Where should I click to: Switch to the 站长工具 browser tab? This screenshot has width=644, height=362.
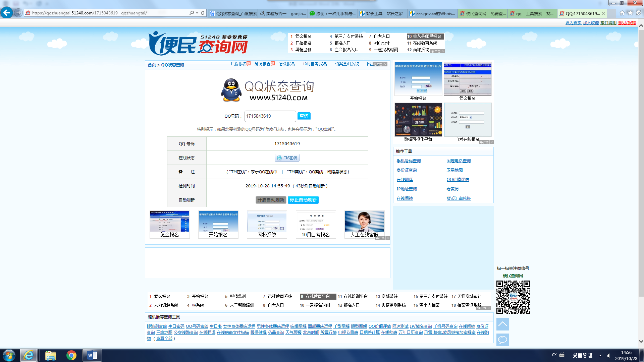pyautogui.click(x=382, y=13)
